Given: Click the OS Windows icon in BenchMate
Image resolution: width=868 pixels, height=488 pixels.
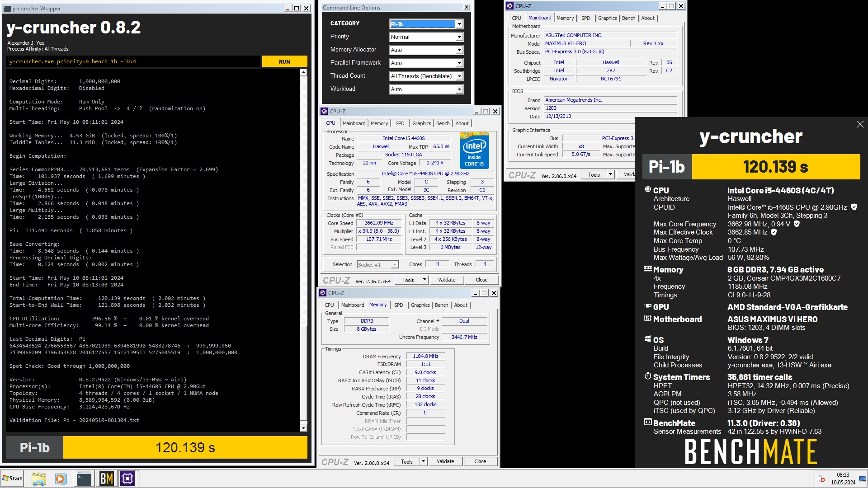Looking at the screenshot, I should click(648, 339).
